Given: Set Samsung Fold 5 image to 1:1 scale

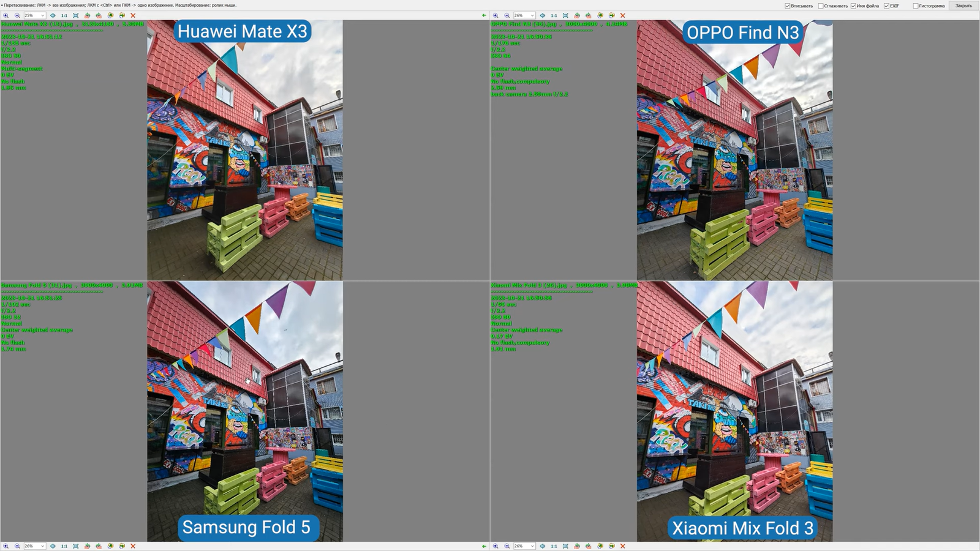Looking at the screenshot, I should point(64,546).
